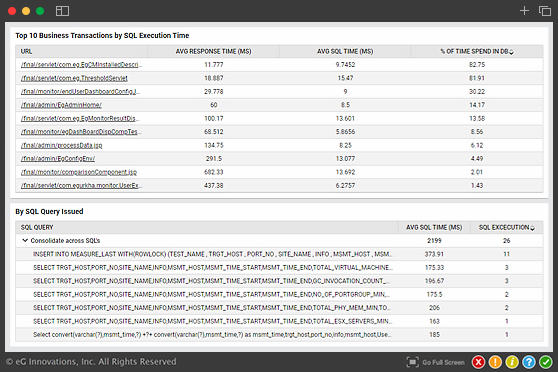Click the blue help question-mark icon
Image resolution: width=558 pixels, height=372 pixels.
529,362
